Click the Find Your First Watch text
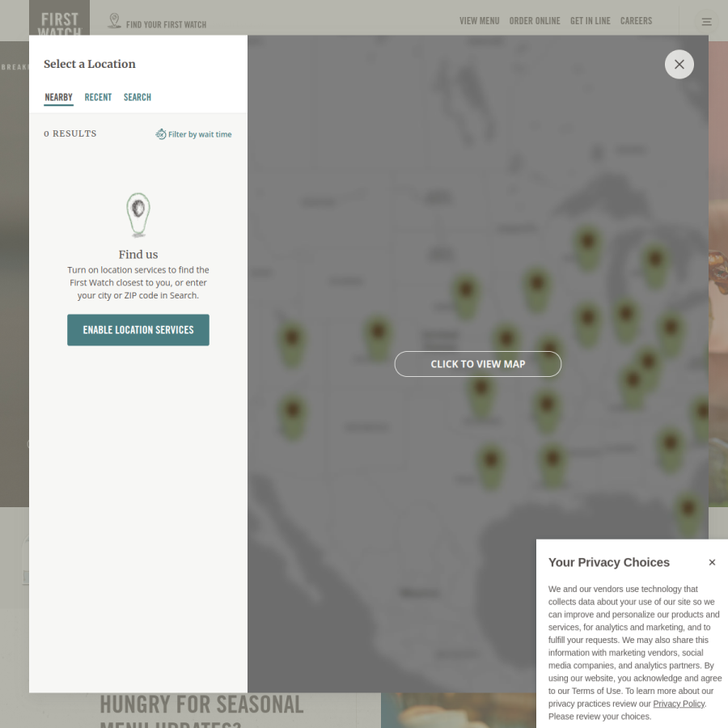Viewport: 728px width, 728px height. tap(166, 24)
